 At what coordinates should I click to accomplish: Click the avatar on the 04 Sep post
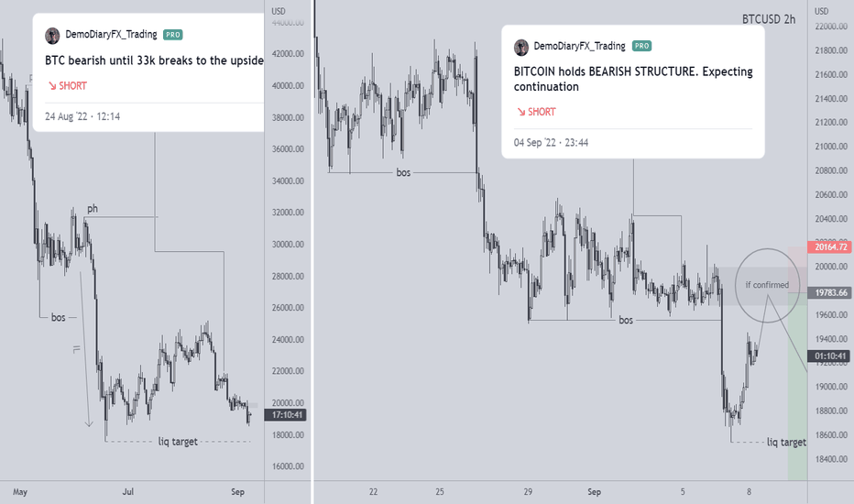(x=521, y=47)
